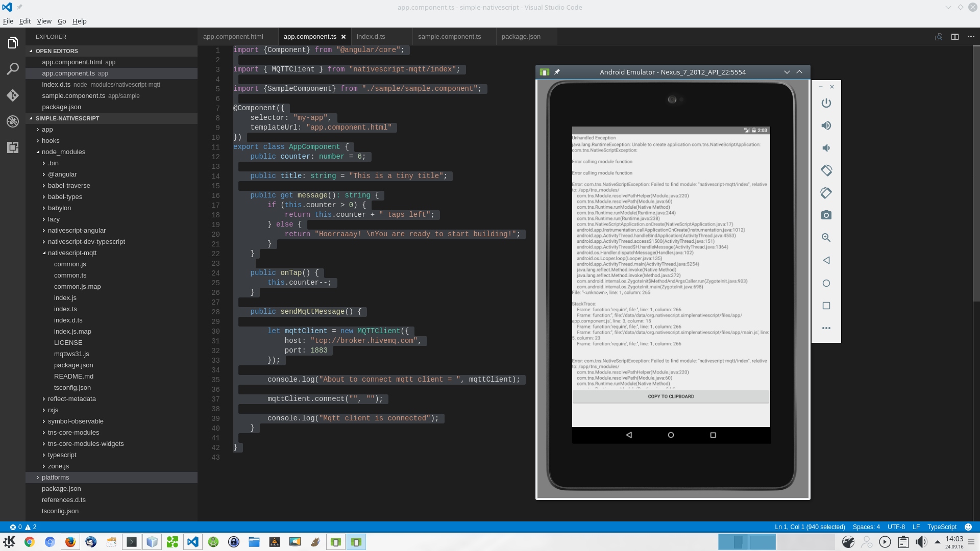Click Ln 1, Col 1 cursor position
The image size is (980, 551).
810,527
